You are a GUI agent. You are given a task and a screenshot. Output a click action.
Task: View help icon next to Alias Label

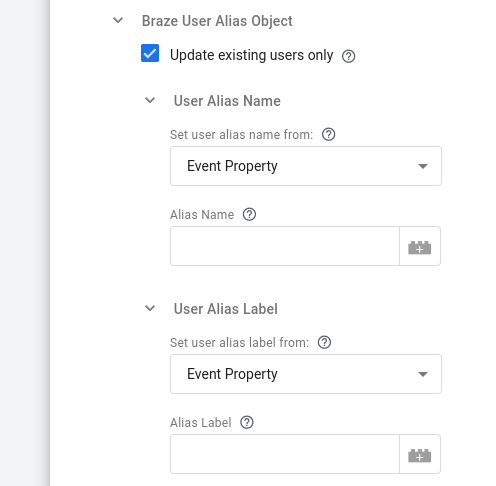tap(247, 422)
